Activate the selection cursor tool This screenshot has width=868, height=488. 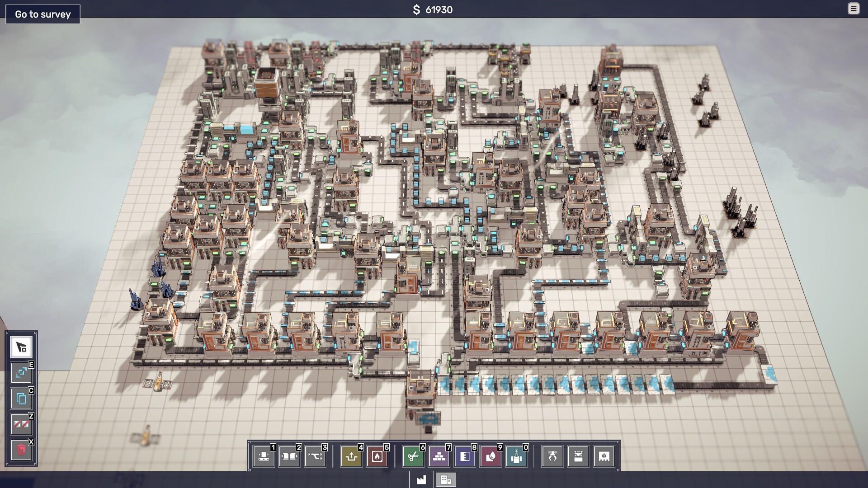[21, 347]
